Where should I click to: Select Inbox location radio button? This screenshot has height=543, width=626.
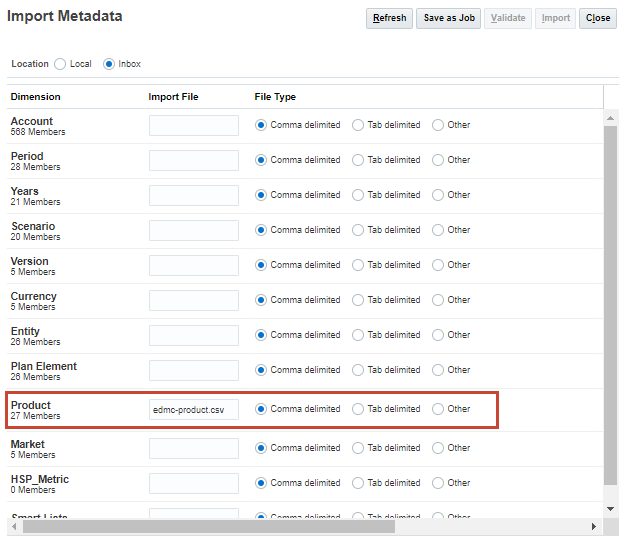coord(109,64)
